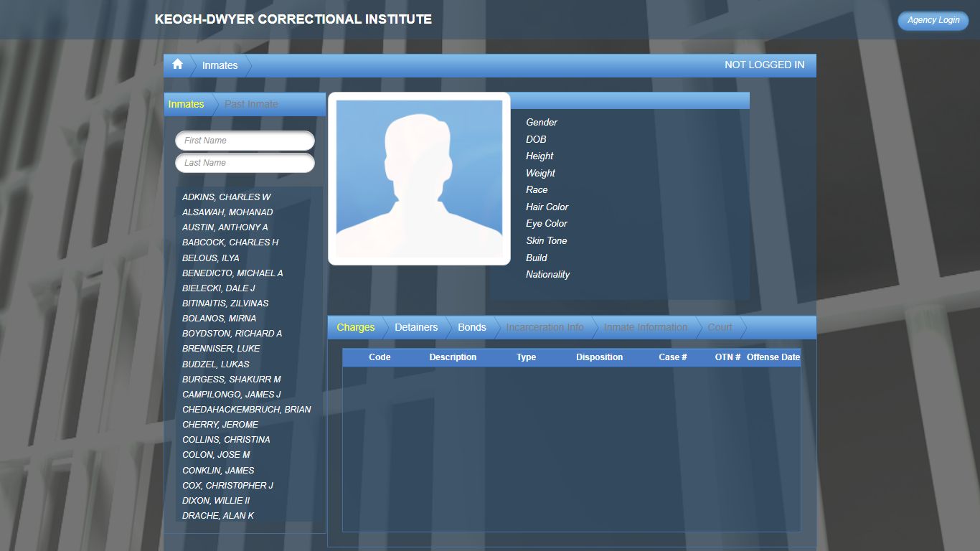Click the Disposition column header
Viewport: 980px width, 551px height.
[599, 357]
